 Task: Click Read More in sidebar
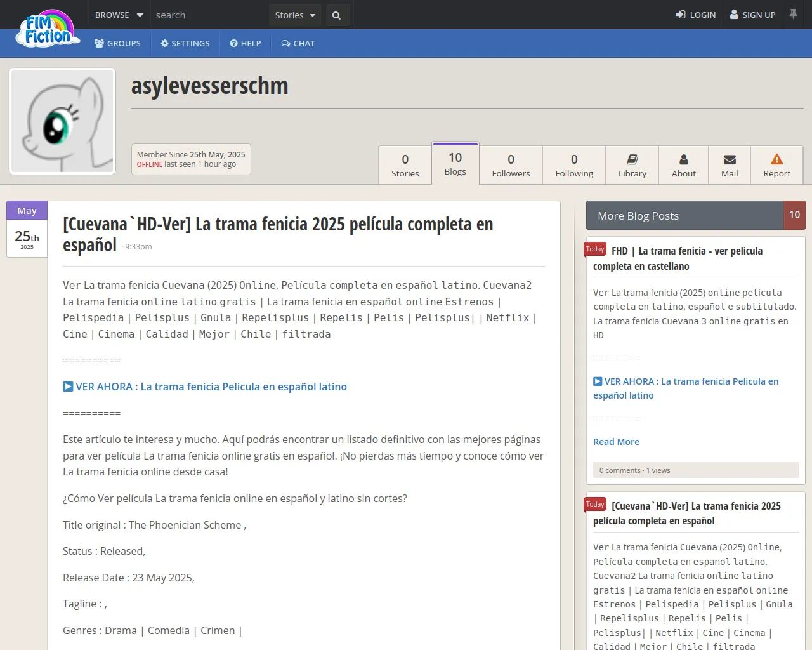coord(616,442)
